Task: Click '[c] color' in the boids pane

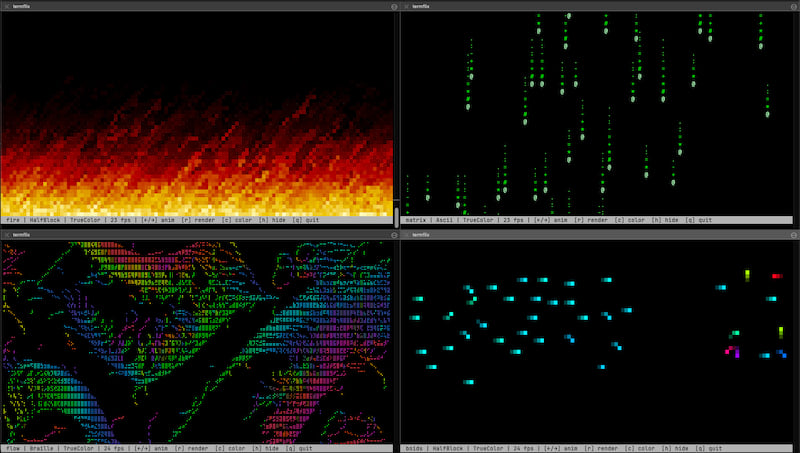Action: point(640,449)
